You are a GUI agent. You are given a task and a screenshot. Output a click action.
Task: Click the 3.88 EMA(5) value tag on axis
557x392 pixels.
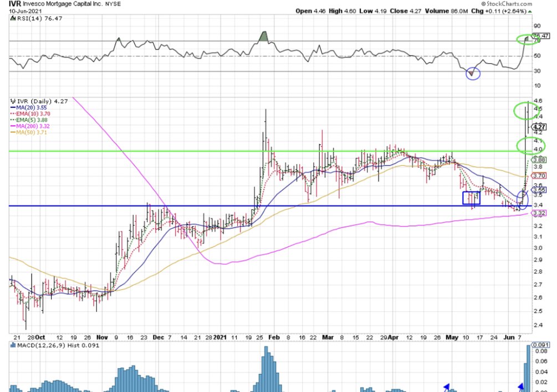(539, 160)
